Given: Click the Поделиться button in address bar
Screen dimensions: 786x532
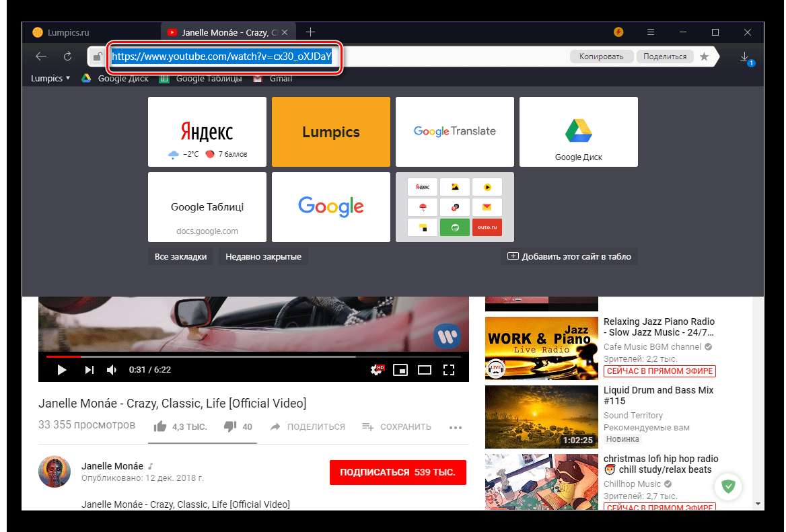Looking at the screenshot, I should pos(665,56).
